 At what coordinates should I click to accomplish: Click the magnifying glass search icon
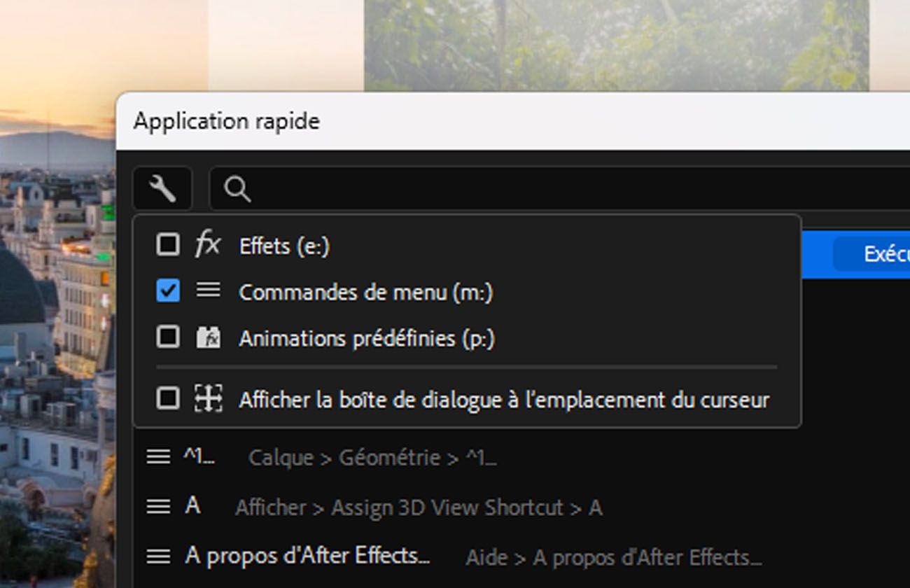[x=238, y=189]
